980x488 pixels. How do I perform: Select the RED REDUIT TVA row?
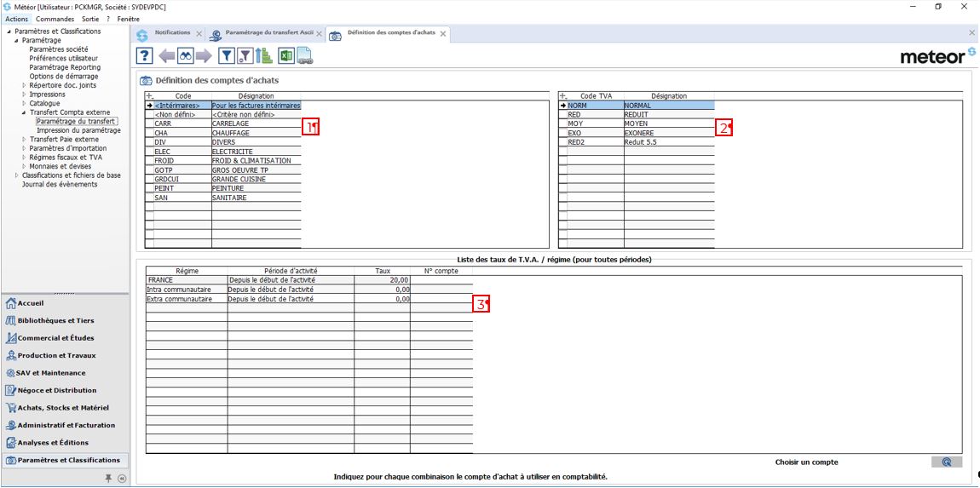coord(637,114)
